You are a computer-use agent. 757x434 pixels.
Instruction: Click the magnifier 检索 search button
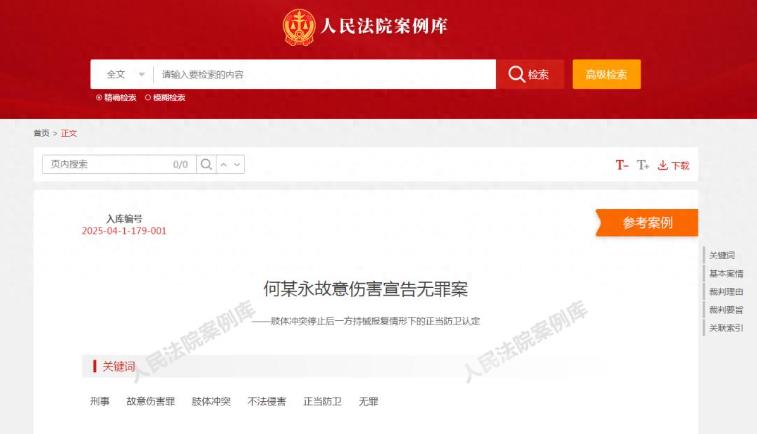pos(530,74)
